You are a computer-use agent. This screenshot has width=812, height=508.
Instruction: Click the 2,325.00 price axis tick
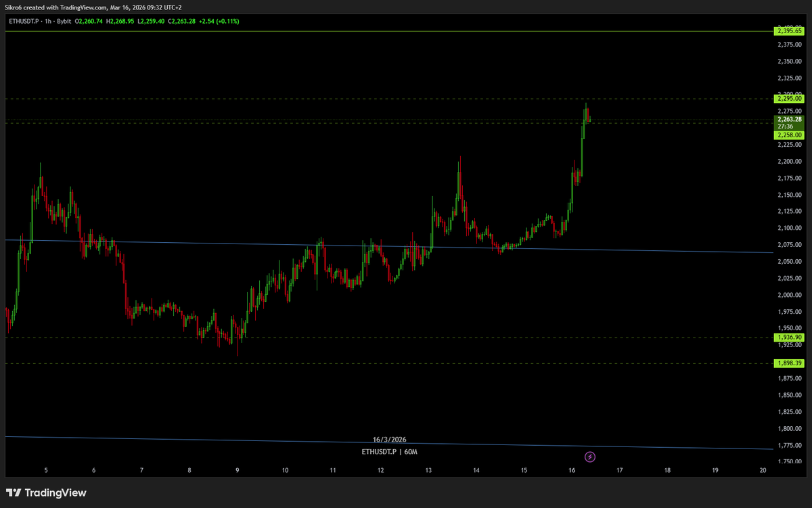click(x=790, y=78)
